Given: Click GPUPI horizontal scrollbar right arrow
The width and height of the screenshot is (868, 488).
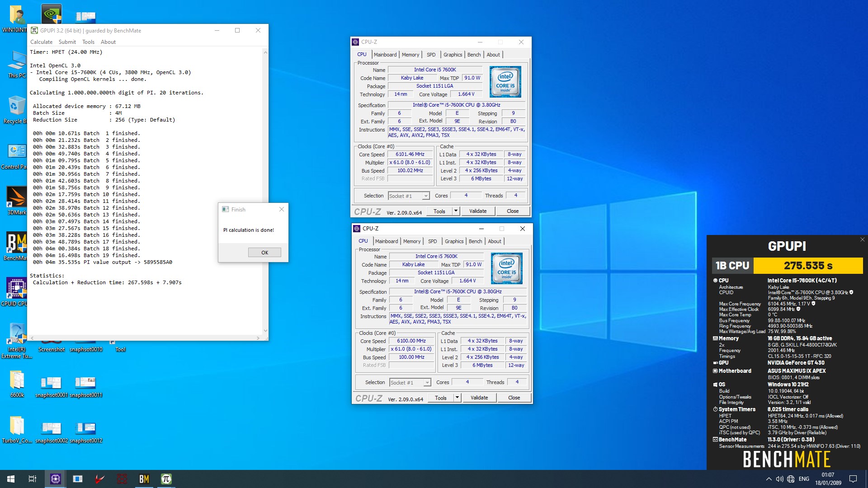Looking at the screenshot, I should (x=258, y=338).
